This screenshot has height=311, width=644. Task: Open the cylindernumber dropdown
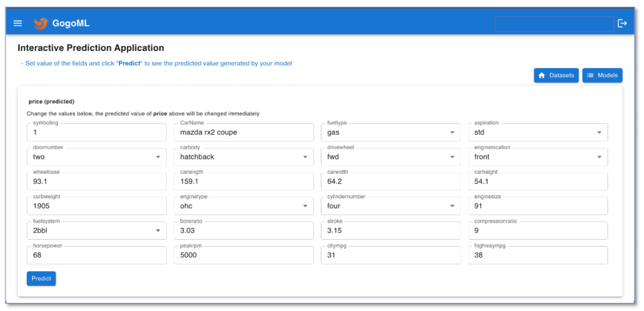point(452,206)
